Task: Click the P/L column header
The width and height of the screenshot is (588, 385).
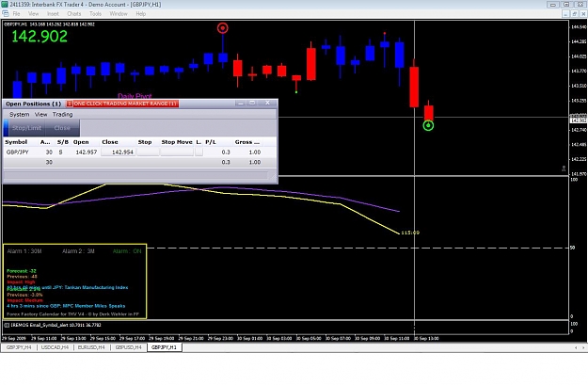Action: [211, 142]
